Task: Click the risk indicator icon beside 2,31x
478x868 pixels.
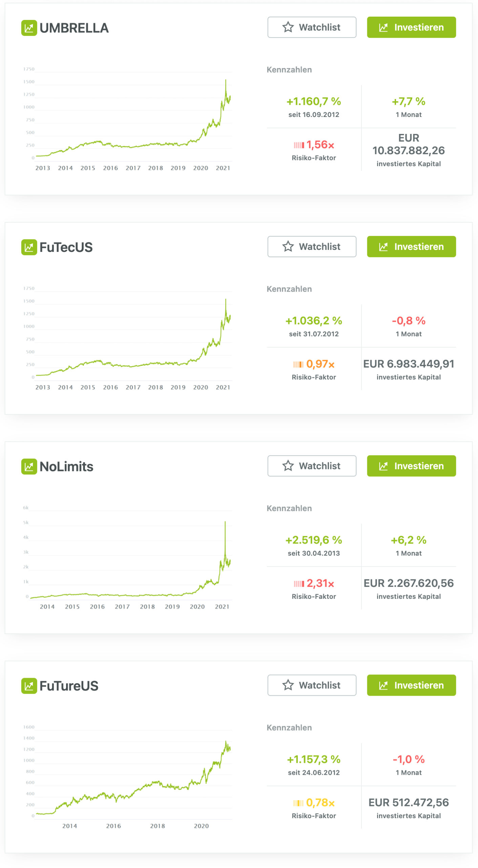Action: [x=298, y=584]
